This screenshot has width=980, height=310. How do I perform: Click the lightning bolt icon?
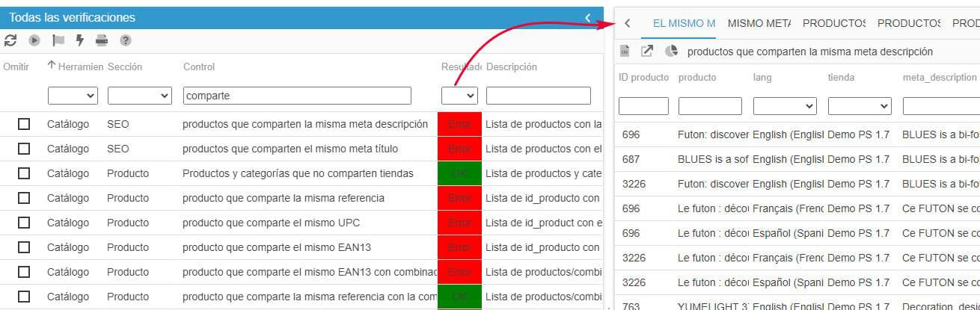(80, 40)
